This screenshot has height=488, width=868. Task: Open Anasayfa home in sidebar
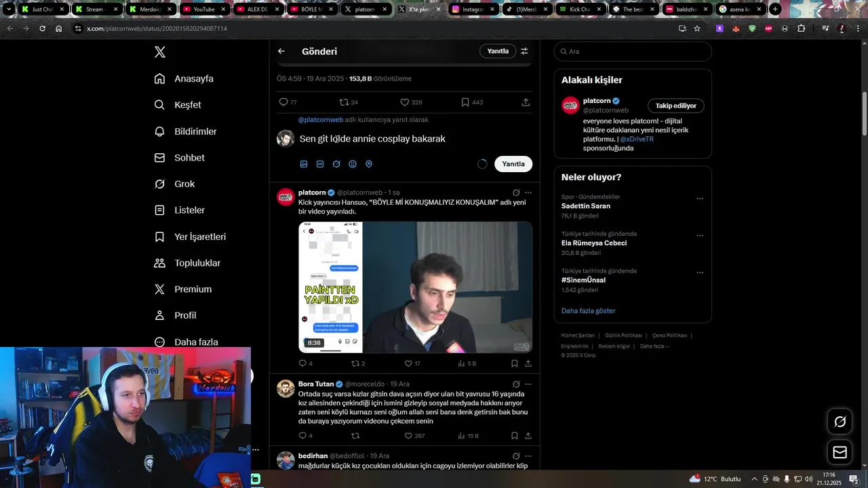184,79
